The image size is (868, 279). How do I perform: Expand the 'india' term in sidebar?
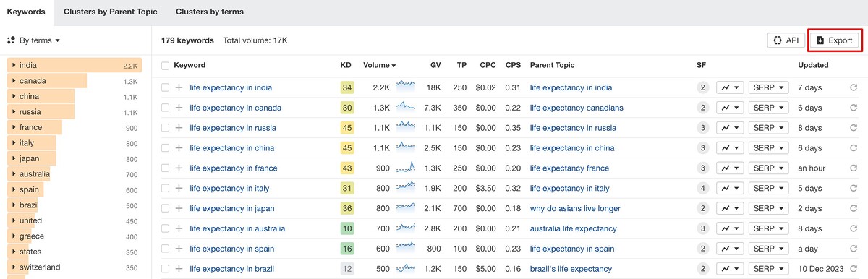pos(14,66)
